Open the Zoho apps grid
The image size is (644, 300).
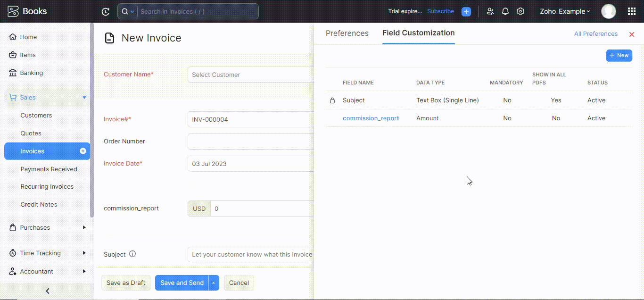point(631,11)
